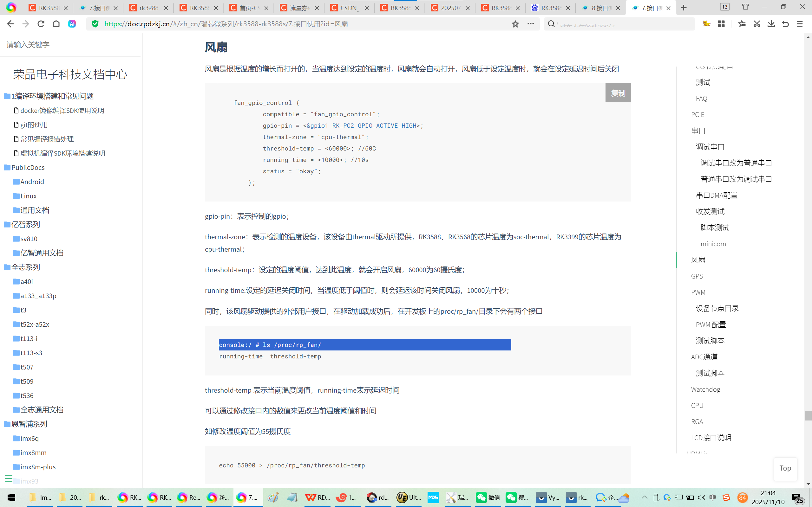The height and width of the screenshot is (507, 812).
Task: Expand the 全志系列 folder
Action: click(x=25, y=267)
